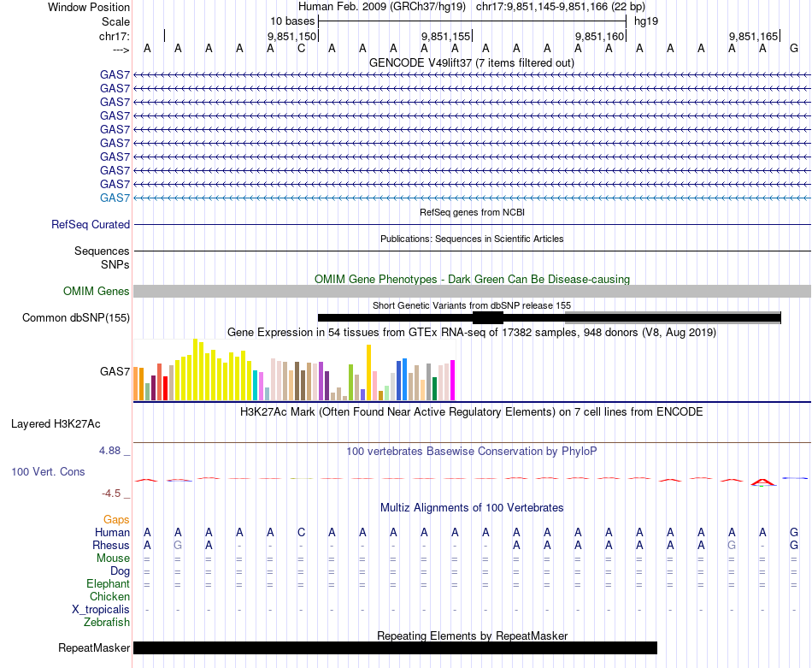The width and height of the screenshot is (812, 668).
Task: Select the Human alignment row label
Action: point(112,532)
